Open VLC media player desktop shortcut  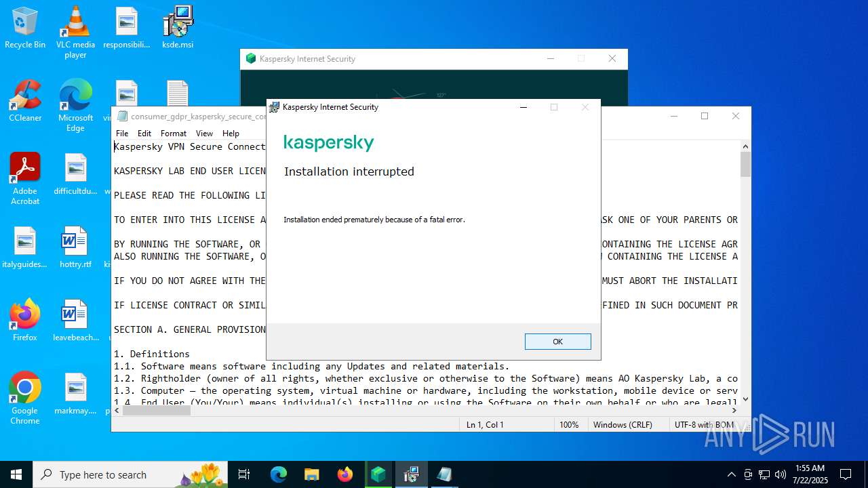click(x=75, y=33)
